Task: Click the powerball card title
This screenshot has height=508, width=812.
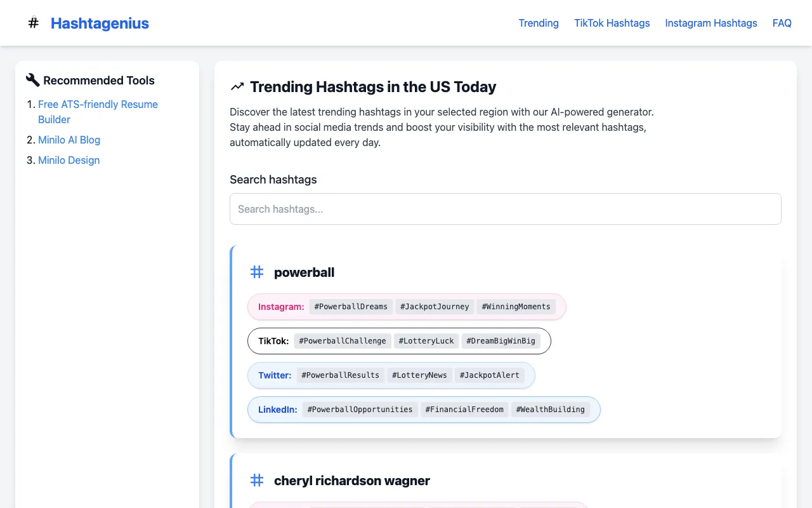Action: pos(304,272)
